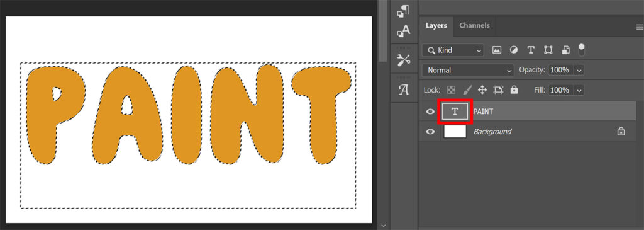Hide the Background layer with its eye icon
Screen dimensions: 644x230
430,132
